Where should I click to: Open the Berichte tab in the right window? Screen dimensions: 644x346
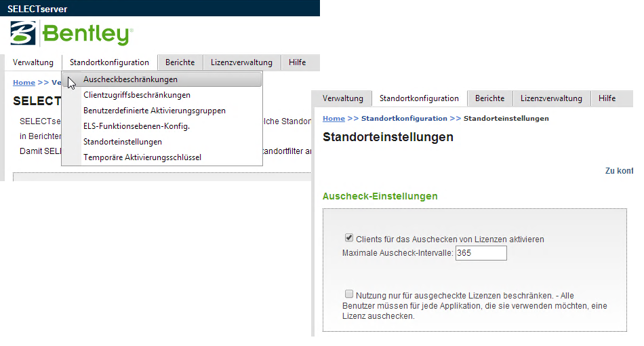[x=489, y=98]
